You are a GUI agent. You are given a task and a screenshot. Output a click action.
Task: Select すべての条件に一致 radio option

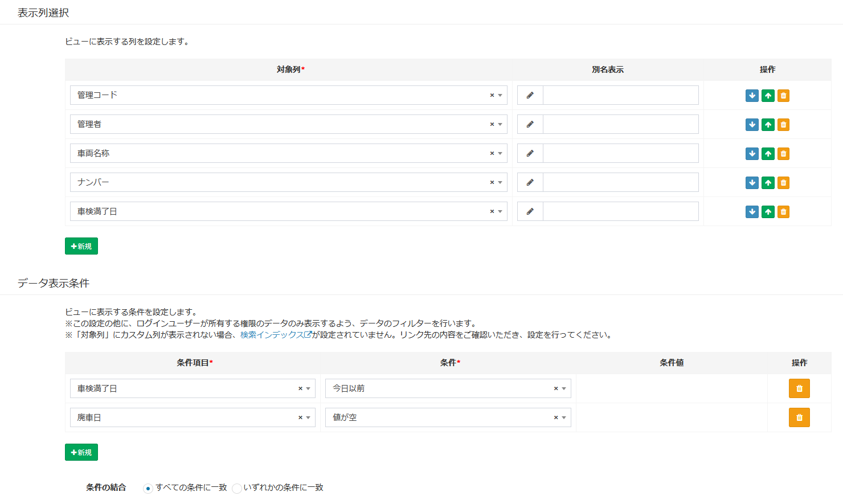click(x=148, y=488)
